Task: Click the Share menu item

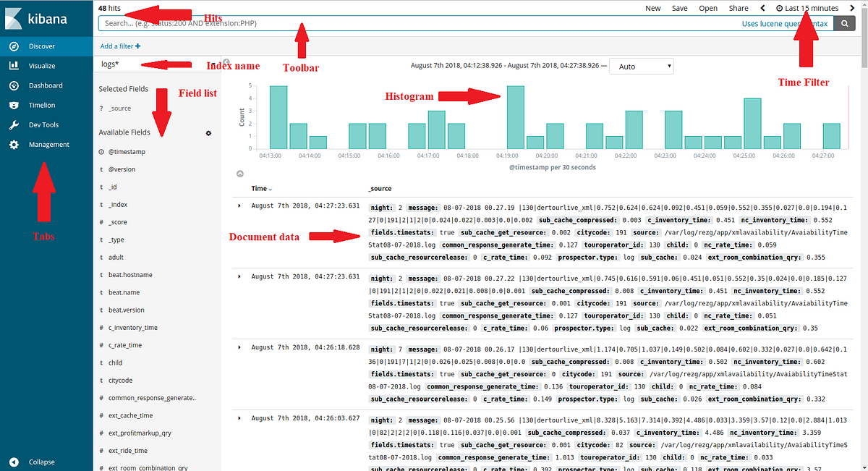Action: tap(738, 8)
